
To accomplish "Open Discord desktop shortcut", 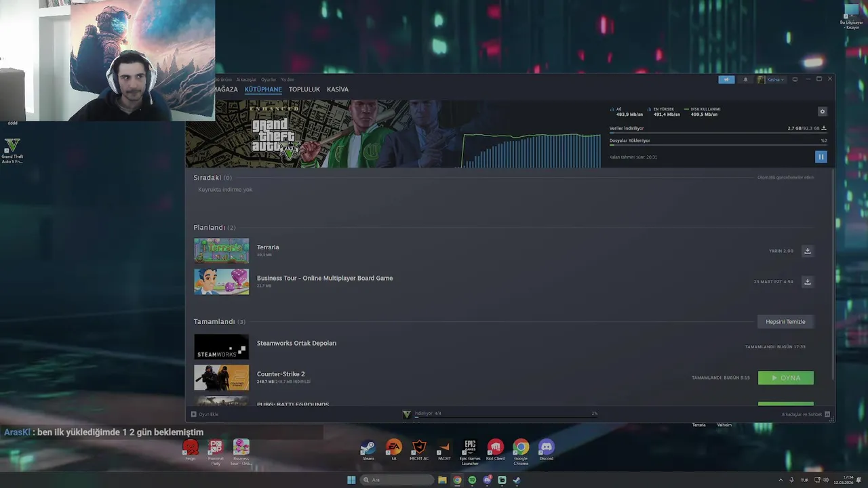I will pos(546,450).
